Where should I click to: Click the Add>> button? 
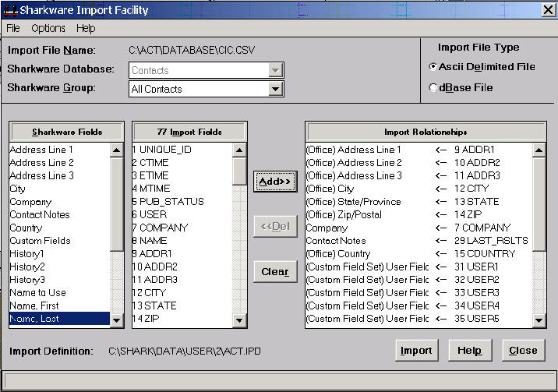pos(275,182)
